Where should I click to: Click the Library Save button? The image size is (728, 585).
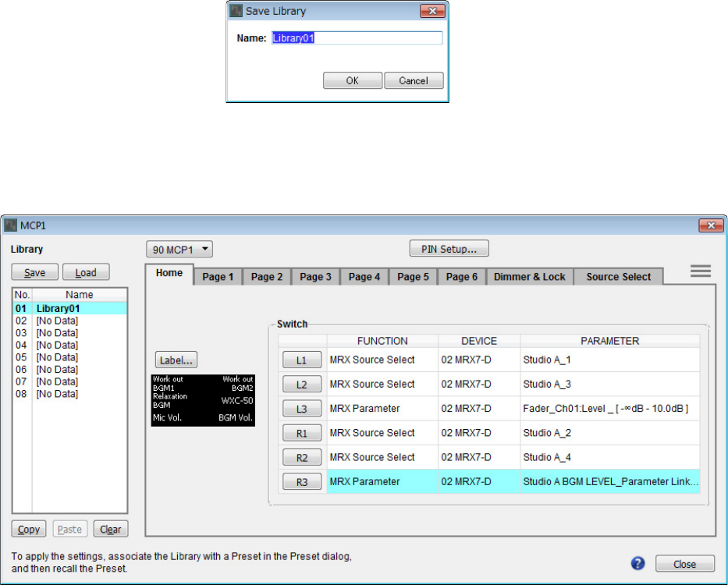point(35,272)
